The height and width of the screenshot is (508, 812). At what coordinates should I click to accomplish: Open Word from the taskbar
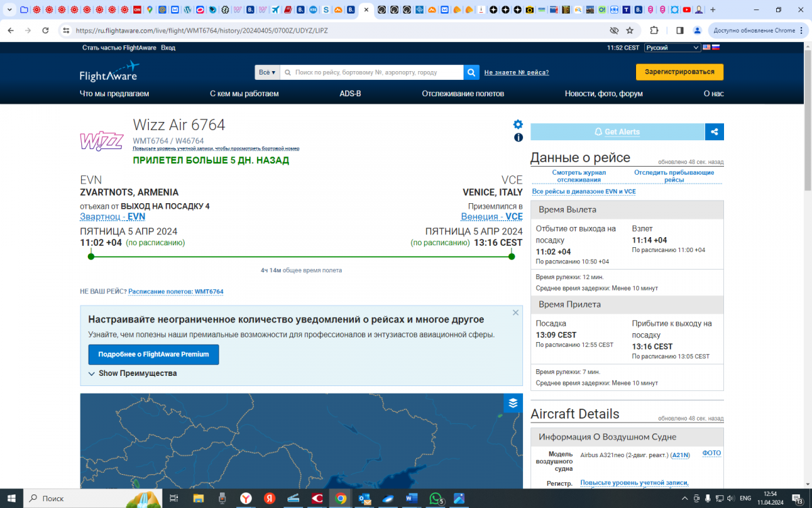[411, 498]
